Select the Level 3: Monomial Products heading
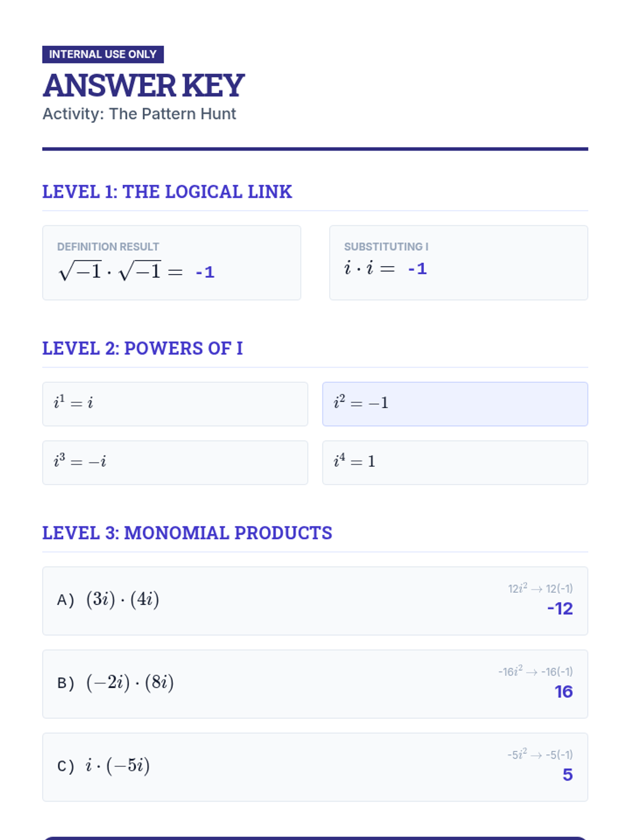Image resolution: width=630 pixels, height=840 pixels. 187,533
